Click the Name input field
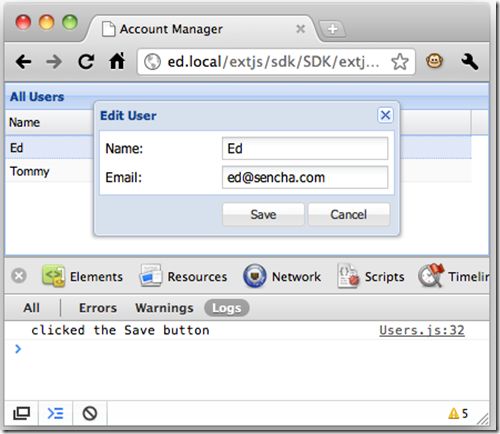This screenshot has height=434, width=500. point(305,148)
